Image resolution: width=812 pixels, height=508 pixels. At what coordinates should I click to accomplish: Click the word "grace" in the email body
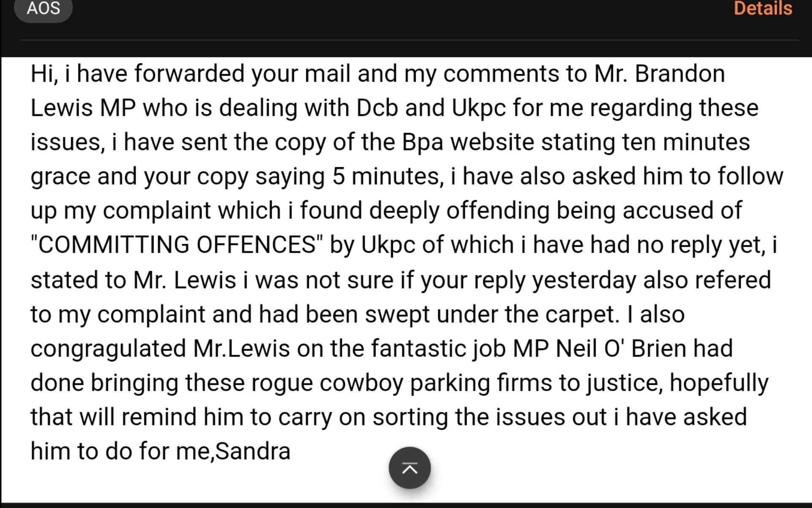(60, 177)
